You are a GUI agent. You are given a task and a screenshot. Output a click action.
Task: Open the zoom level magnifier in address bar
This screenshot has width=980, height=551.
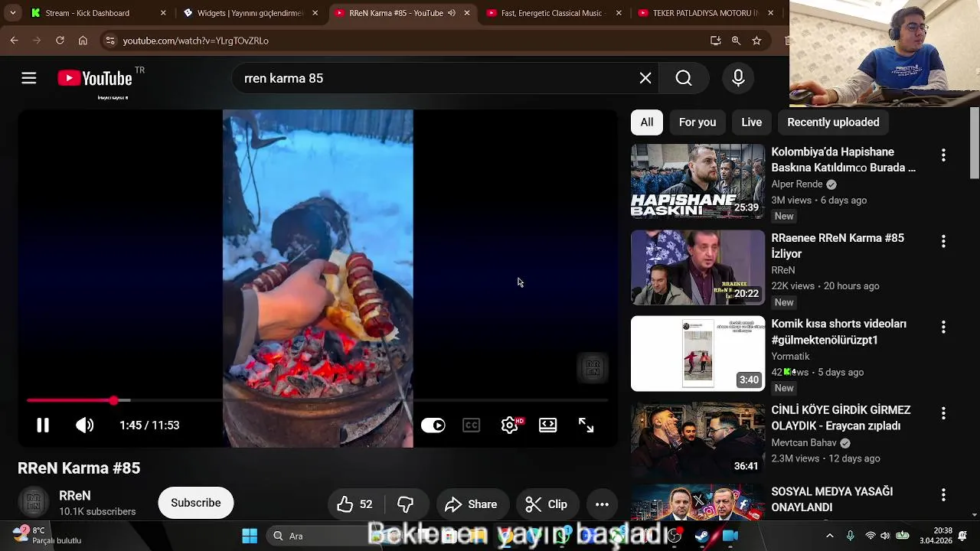[x=736, y=41]
